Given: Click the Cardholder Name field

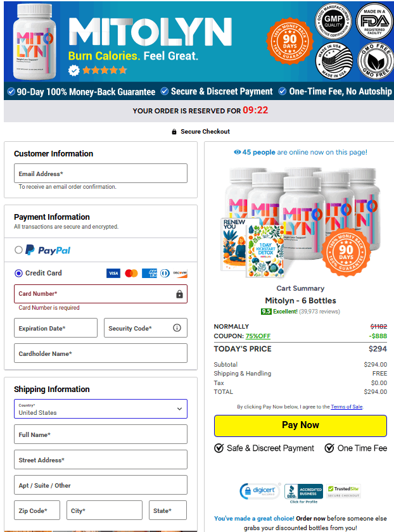Looking at the screenshot, I should (x=101, y=353).
